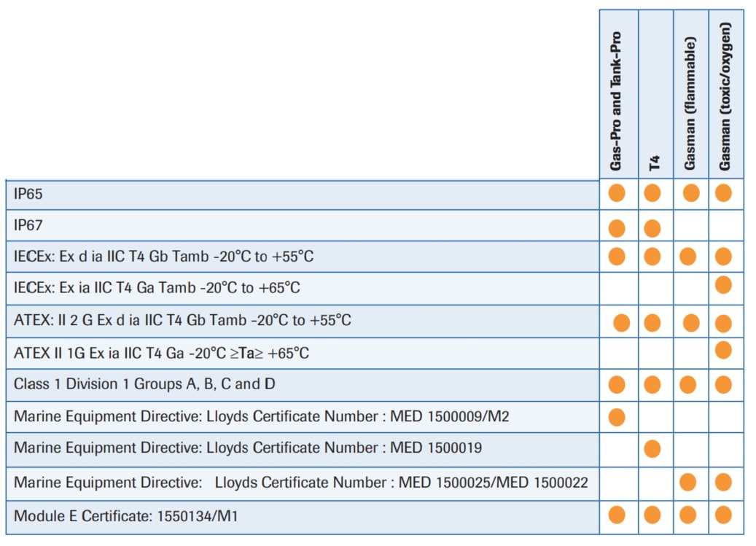756x546 pixels.
Task: Click IP65 dot under Gasman (toxic/oxygen)
Action: [x=723, y=192]
